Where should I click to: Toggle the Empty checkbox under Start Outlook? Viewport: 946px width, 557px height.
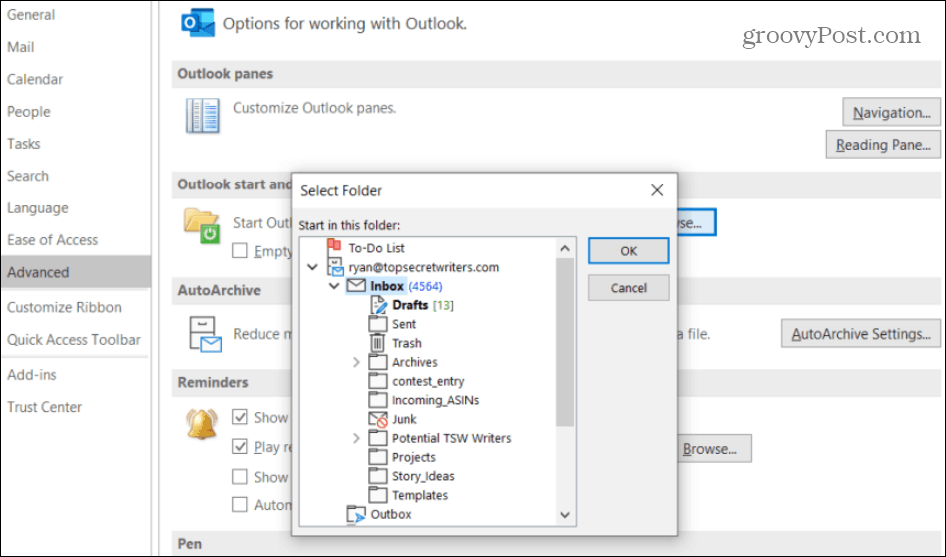coord(240,250)
